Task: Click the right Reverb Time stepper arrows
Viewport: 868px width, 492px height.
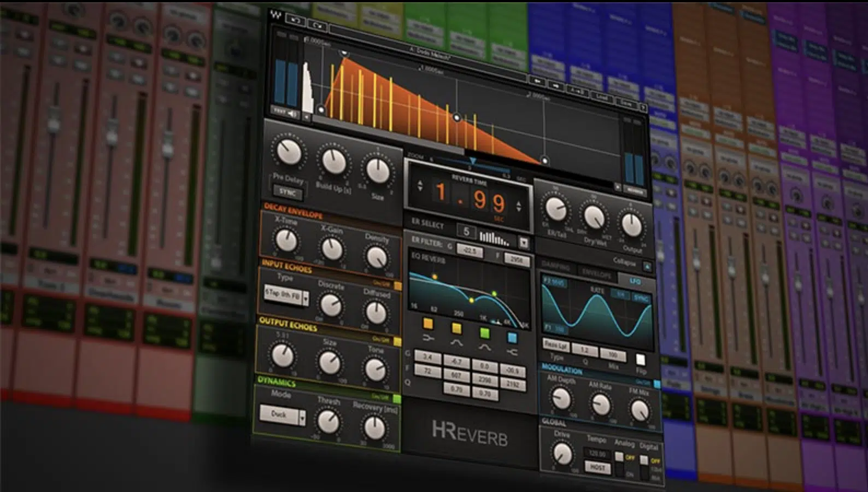Action: (519, 207)
